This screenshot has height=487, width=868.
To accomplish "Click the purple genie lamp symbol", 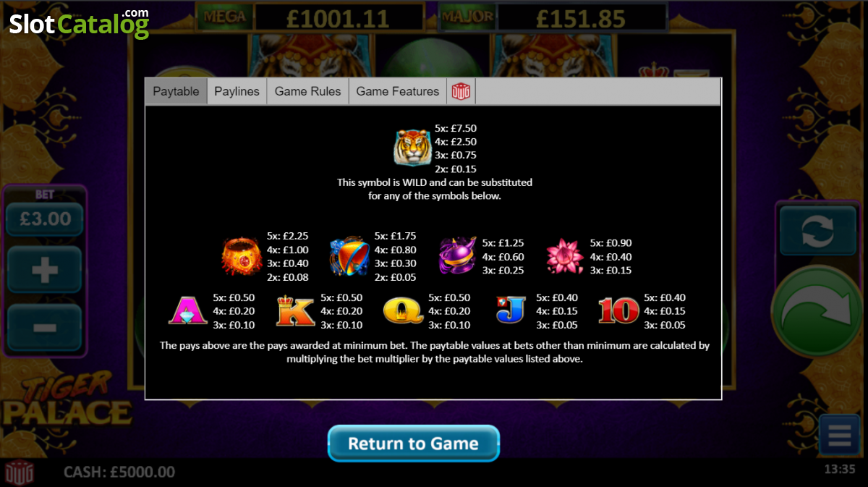I will pyautogui.click(x=458, y=256).
